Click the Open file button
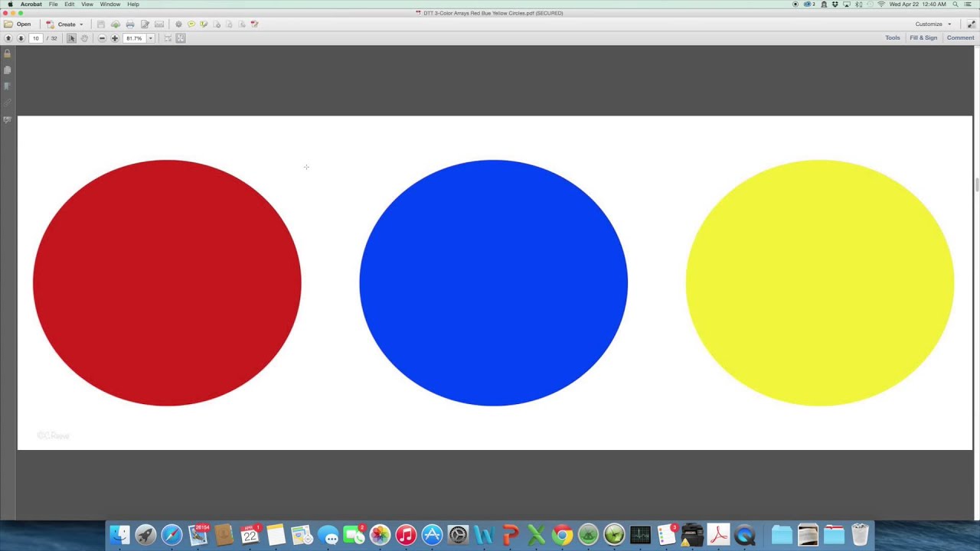The width and height of the screenshot is (980, 551). 18,24
